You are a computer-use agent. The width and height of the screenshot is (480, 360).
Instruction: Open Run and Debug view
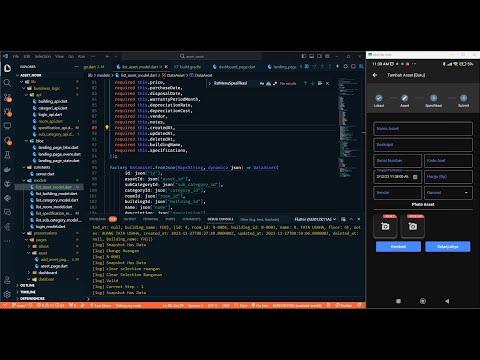coord(7,112)
